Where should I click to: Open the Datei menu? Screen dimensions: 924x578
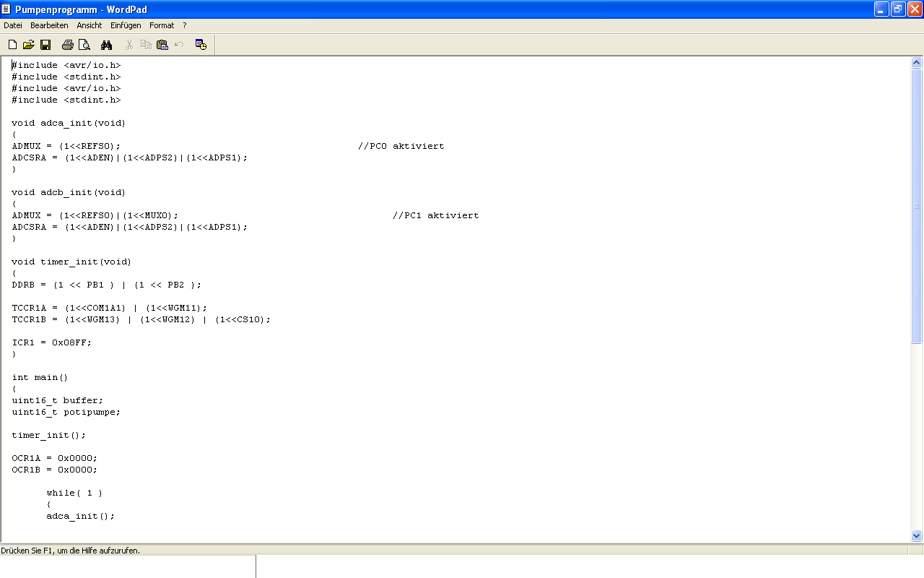13,25
